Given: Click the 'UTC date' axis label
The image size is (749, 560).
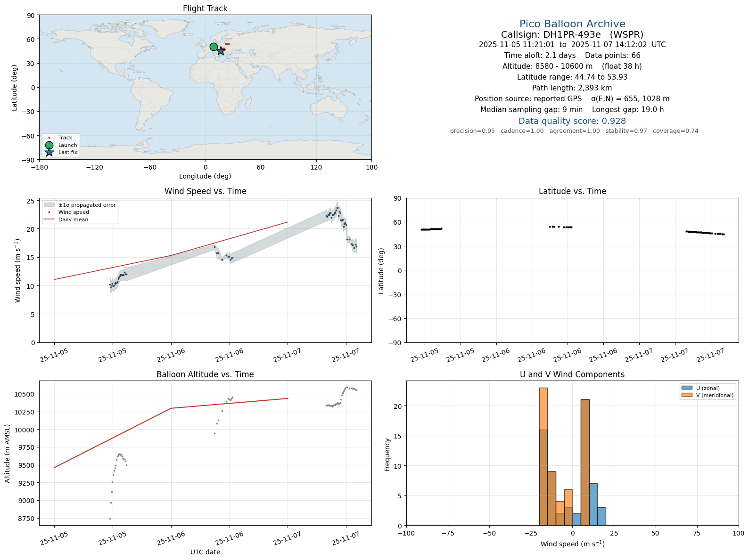Looking at the screenshot, I should [205, 552].
